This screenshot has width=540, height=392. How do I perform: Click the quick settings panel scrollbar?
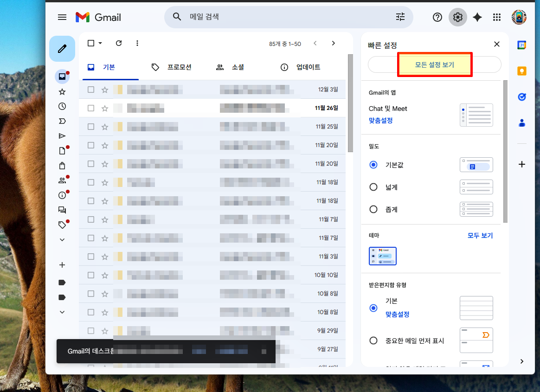505,152
